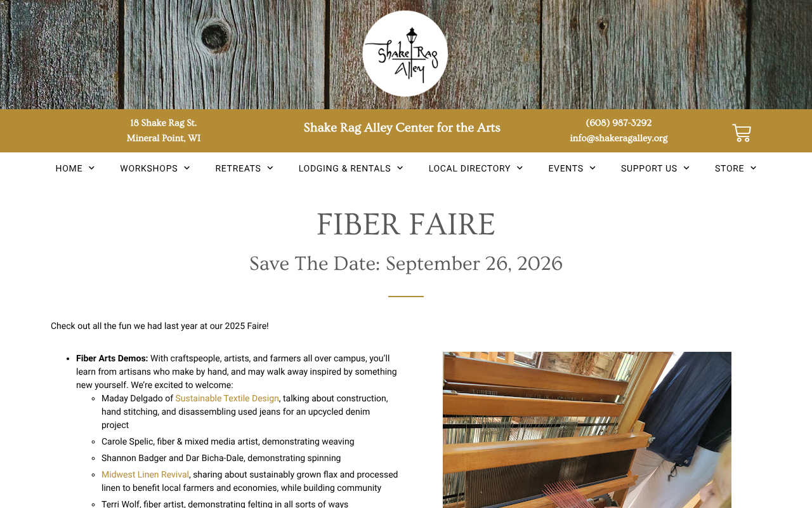Go to the Store menu

[730, 168]
